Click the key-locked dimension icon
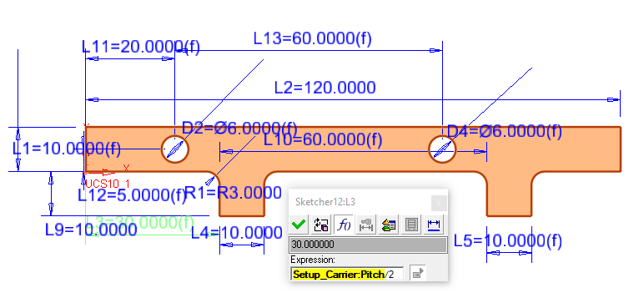The height and width of the screenshot is (303, 644). (365, 225)
